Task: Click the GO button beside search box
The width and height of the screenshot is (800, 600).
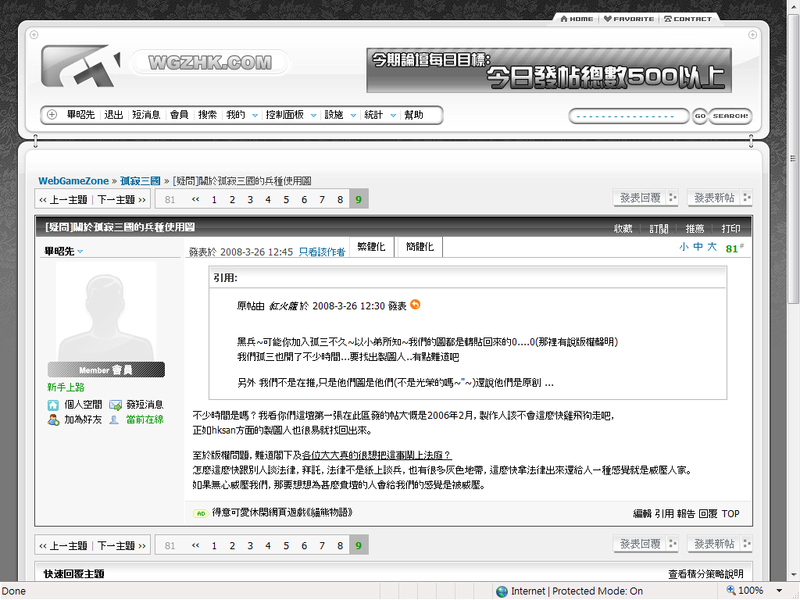Action: tap(700, 116)
